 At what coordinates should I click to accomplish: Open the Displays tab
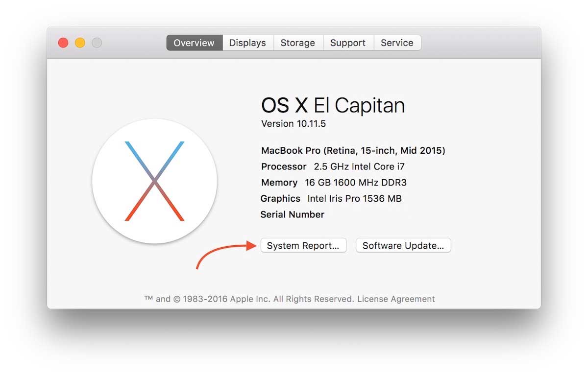[247, 43]
